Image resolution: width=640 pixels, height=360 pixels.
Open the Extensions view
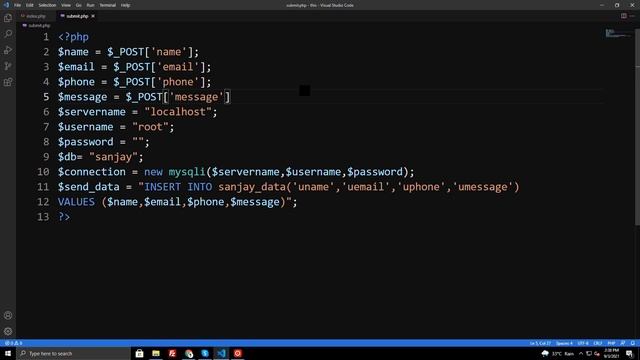tap(8, 82)
